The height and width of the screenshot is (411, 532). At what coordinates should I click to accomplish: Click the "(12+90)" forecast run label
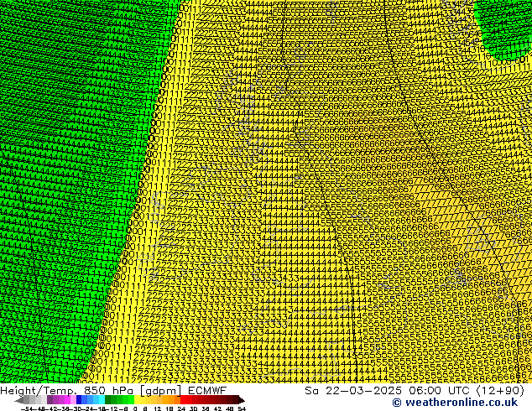coord(500,391)
